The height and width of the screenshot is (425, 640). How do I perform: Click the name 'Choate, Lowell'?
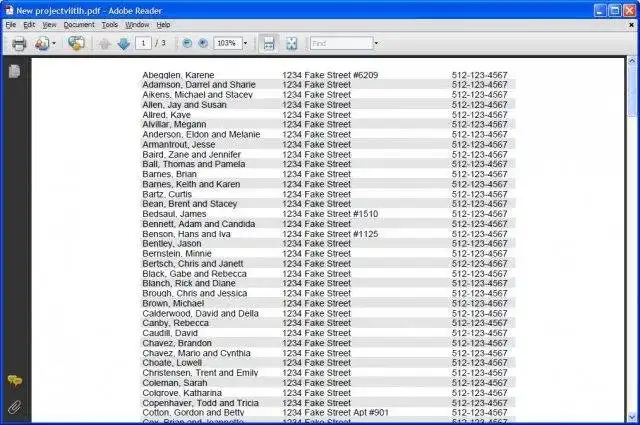[172, 363]
